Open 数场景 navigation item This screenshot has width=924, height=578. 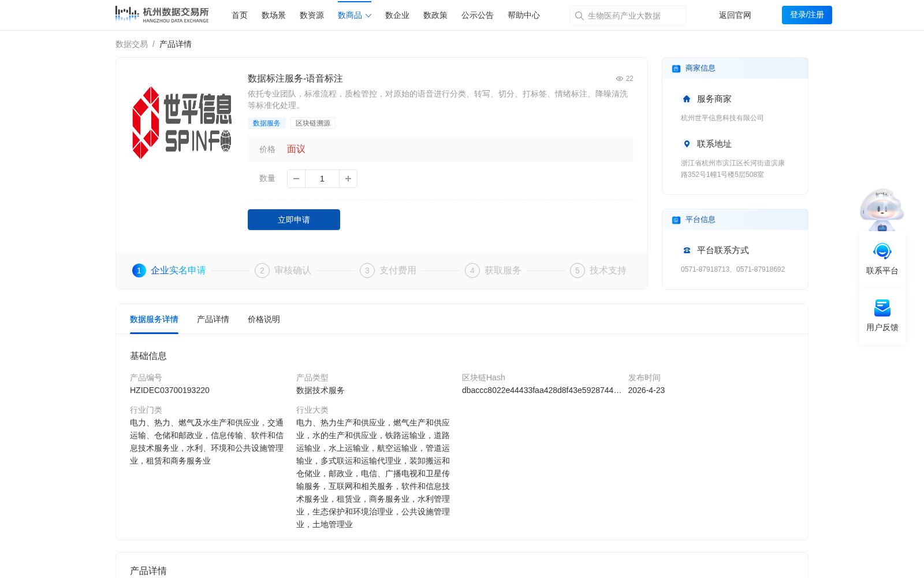pyautogui.click(x=274, y=15)
